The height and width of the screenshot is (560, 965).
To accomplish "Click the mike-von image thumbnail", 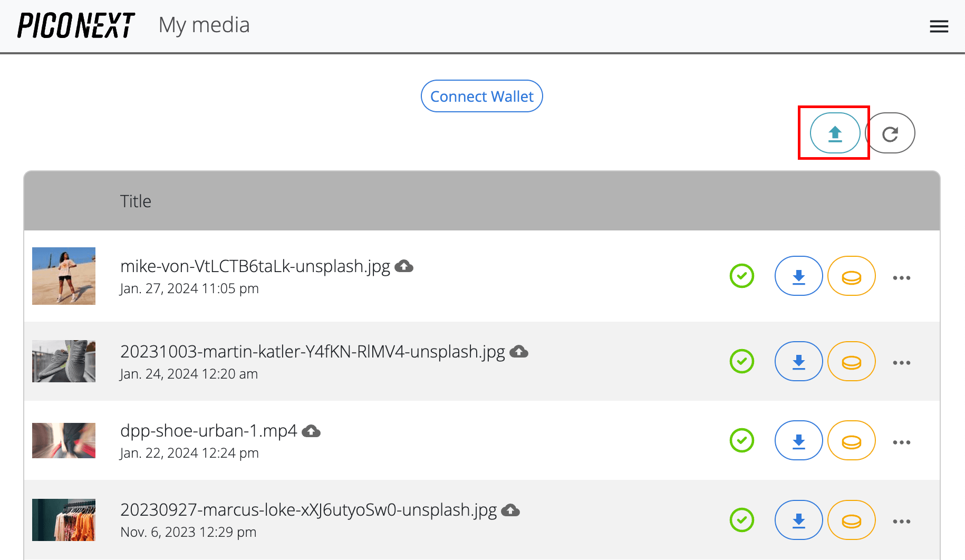I will pyautogui.click(x=63, y=276).
